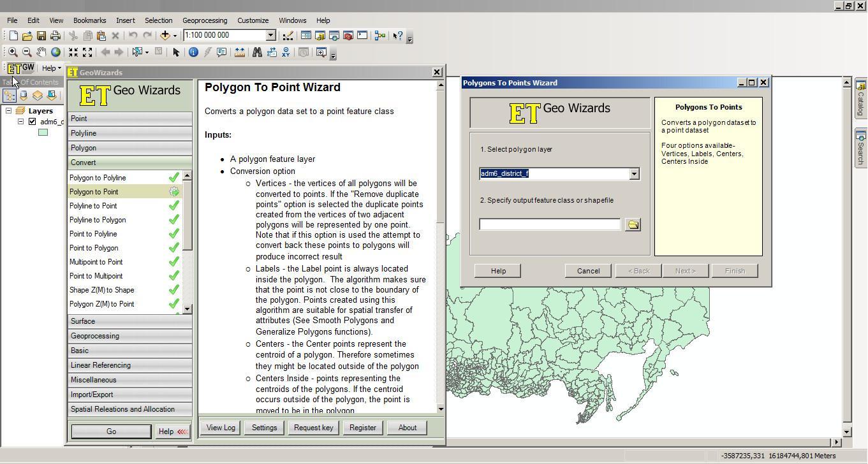Image resolution: width=868 pixels, height=464 pixels.
Task: Open the Python window icon
Action: click(362, 36)
